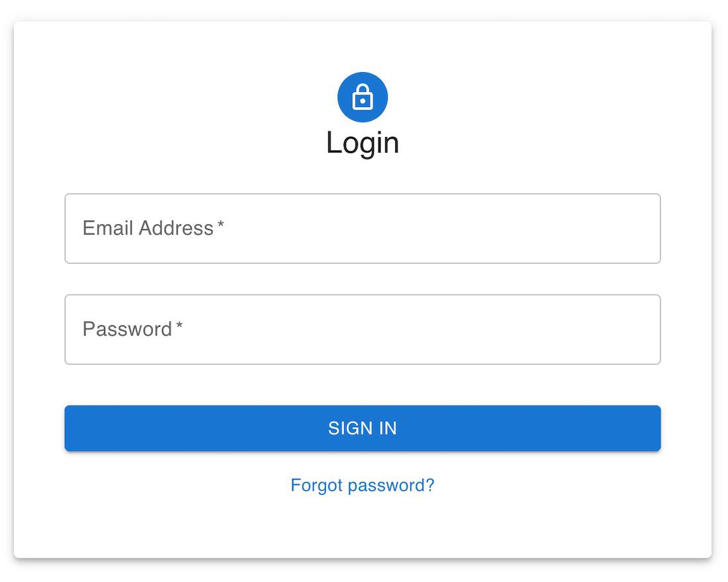Image resolution: width=728 pixels, height=582 pixels.
Task: Submit the form with Sign In
Action: [x=363, y=429]
